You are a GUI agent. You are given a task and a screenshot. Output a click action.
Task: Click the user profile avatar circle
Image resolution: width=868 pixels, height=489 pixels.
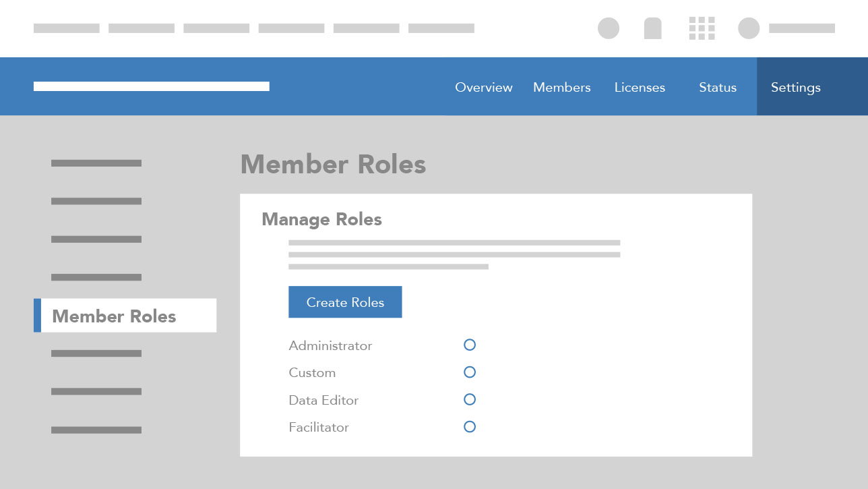pos(749,28)
